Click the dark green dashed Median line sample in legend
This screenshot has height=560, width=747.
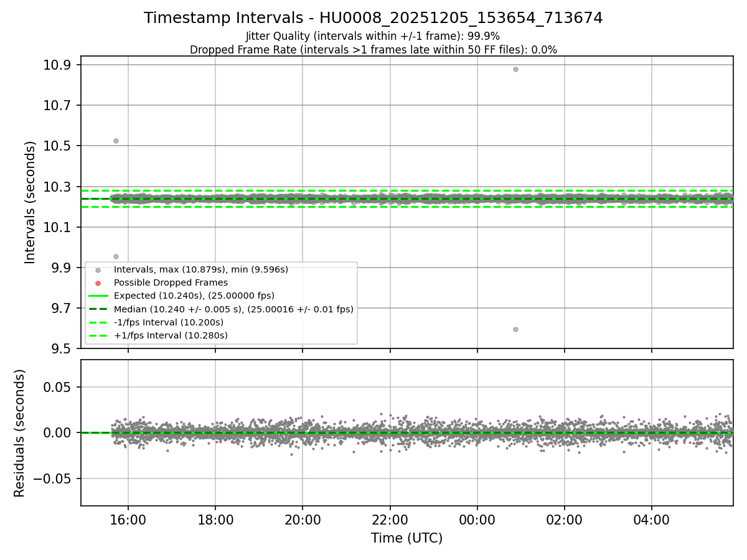click(x=98, y=309)
